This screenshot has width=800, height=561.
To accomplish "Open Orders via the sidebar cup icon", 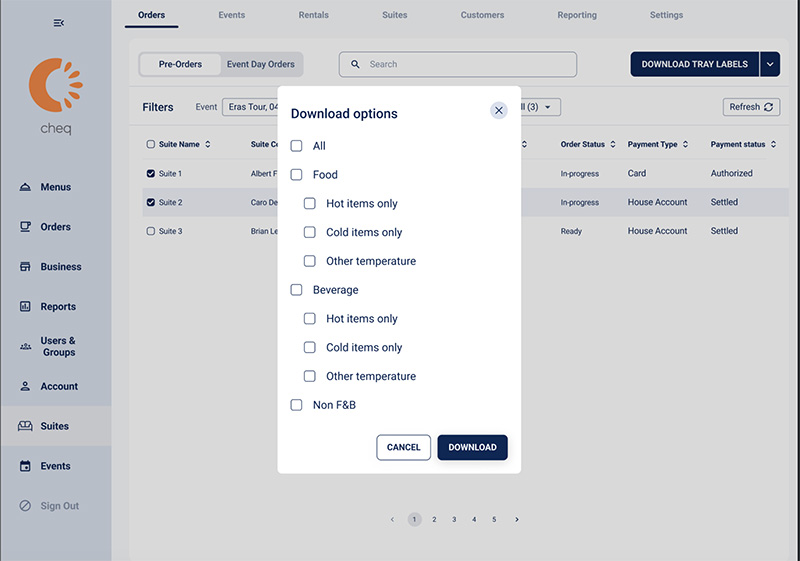I will click(x=26, y=227).
